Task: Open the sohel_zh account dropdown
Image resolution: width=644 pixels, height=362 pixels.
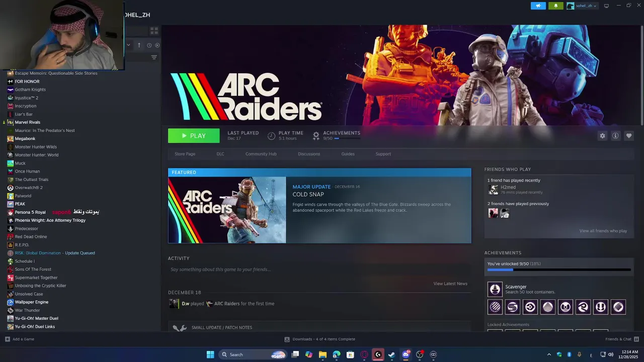Action: (x=582, y=6)
